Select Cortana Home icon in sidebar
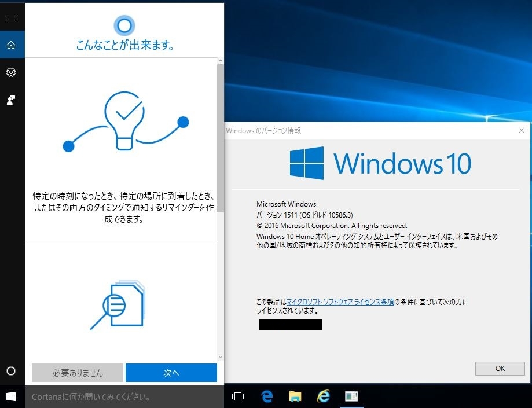Screen dimensions: 532x408 pyautogui.click(x=11, y=45)
